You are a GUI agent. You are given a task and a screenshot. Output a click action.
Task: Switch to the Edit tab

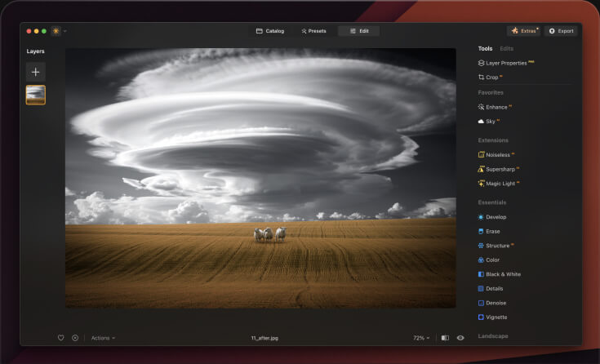(359, 31)
